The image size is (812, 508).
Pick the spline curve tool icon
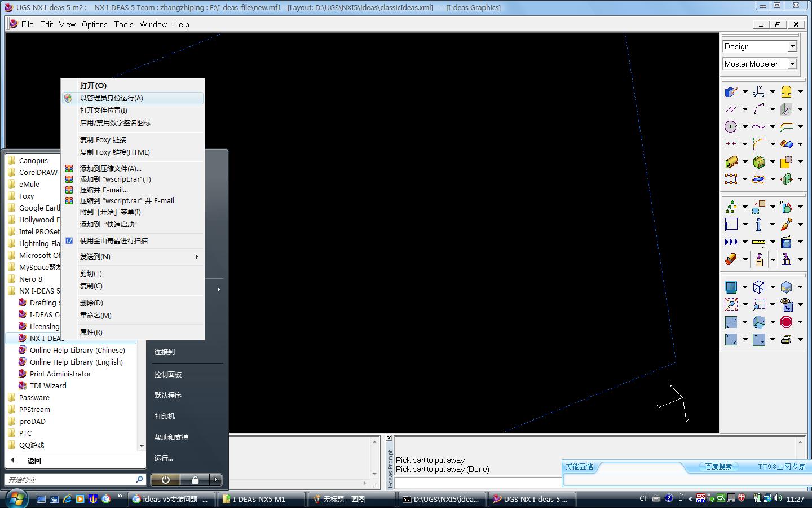click(759, 127)
